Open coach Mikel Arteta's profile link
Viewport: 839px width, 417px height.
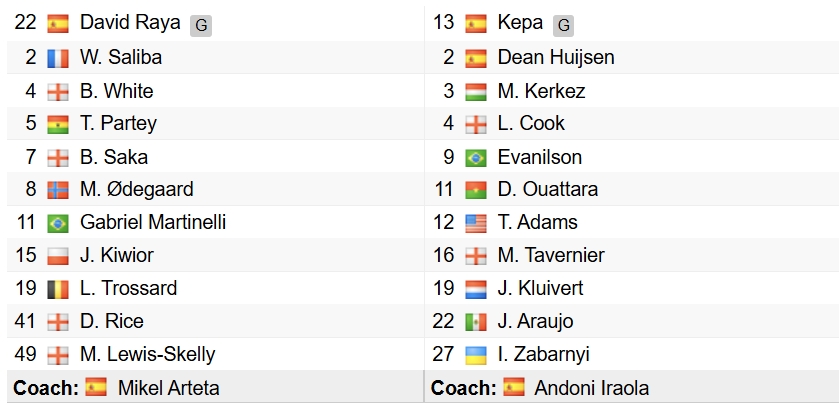click(x=169, y=388)
